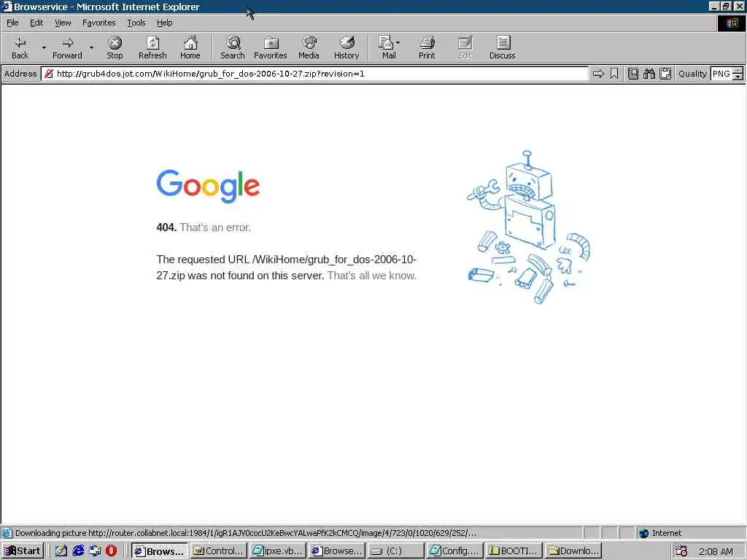Open the Help menu

point(164,23)
